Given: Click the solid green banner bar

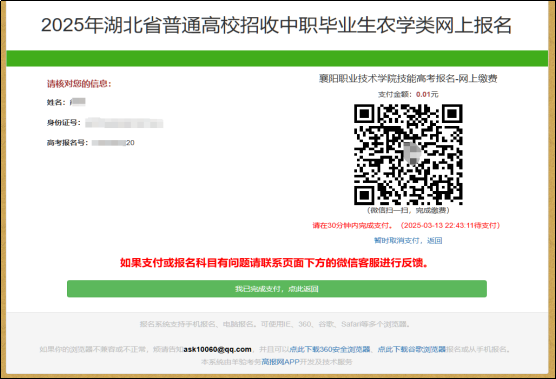Looking at the screenshot, I should 277,58.
